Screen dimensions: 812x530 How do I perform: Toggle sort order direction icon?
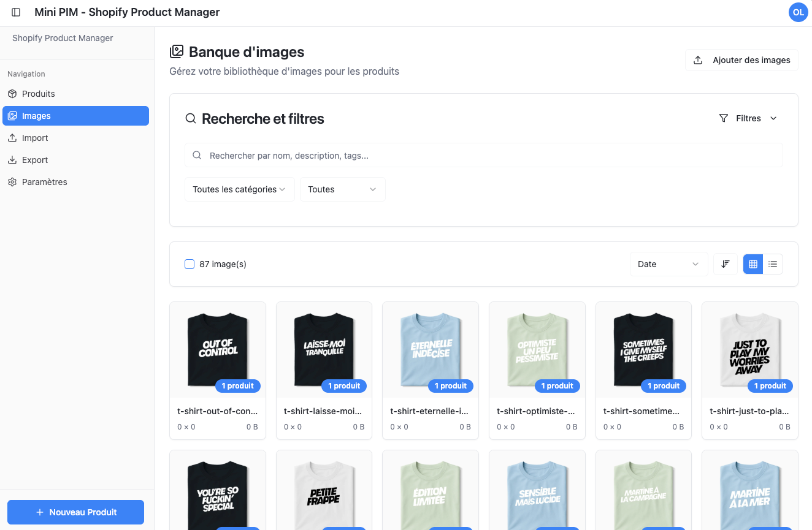726,264
